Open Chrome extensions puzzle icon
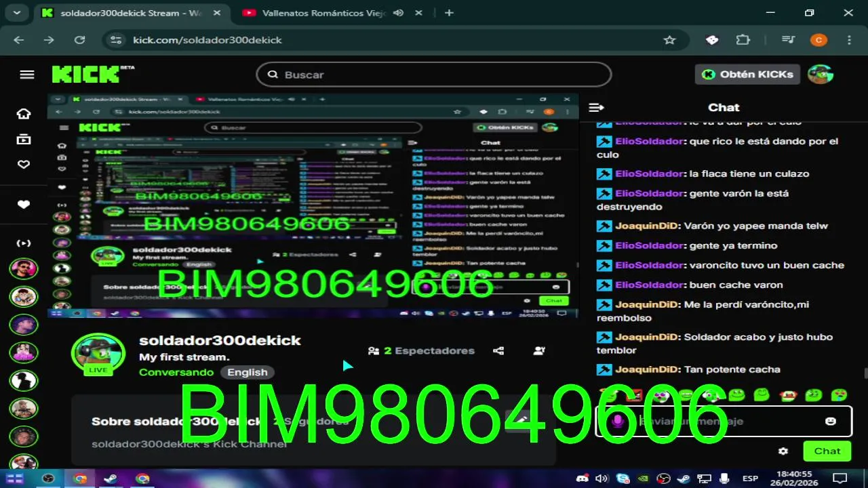Viewport: 868px width, 488px height. [743, 40]
